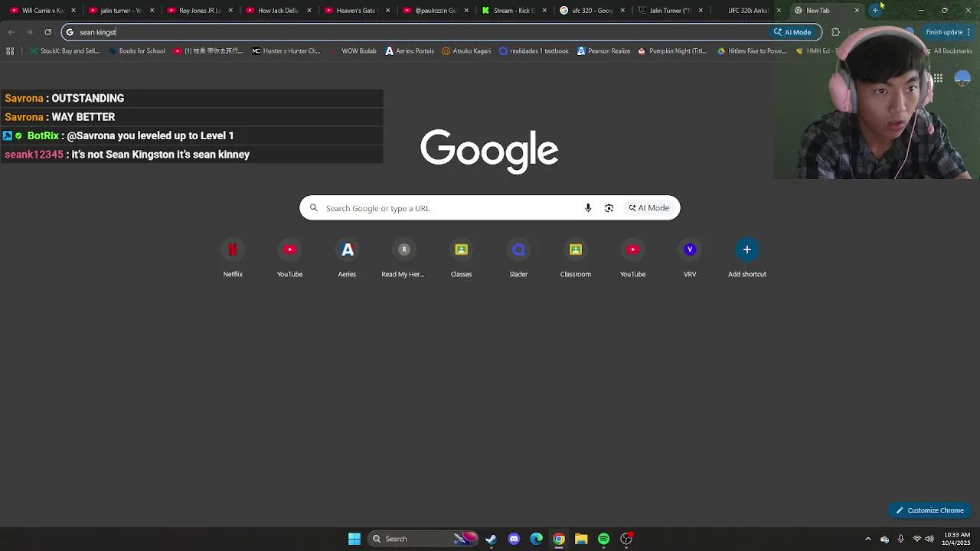Open StockX: Buy and Sell bookmark
This screenshot has height=551, width=980.
click(x=64, y=51)
